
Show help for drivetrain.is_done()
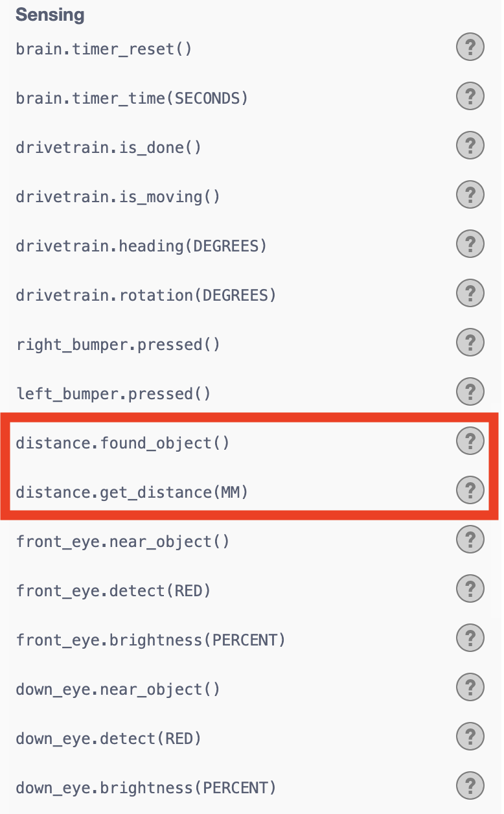point(470,146)
